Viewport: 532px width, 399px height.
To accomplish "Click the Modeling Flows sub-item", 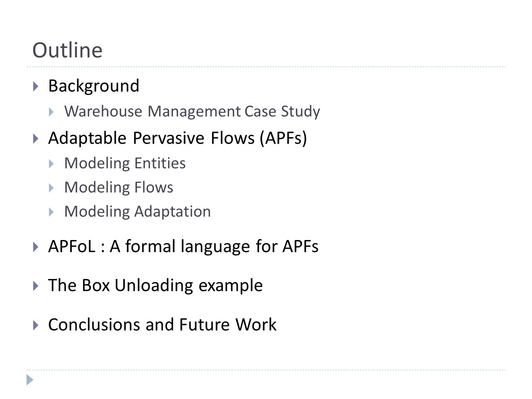I will pos(119,187).
